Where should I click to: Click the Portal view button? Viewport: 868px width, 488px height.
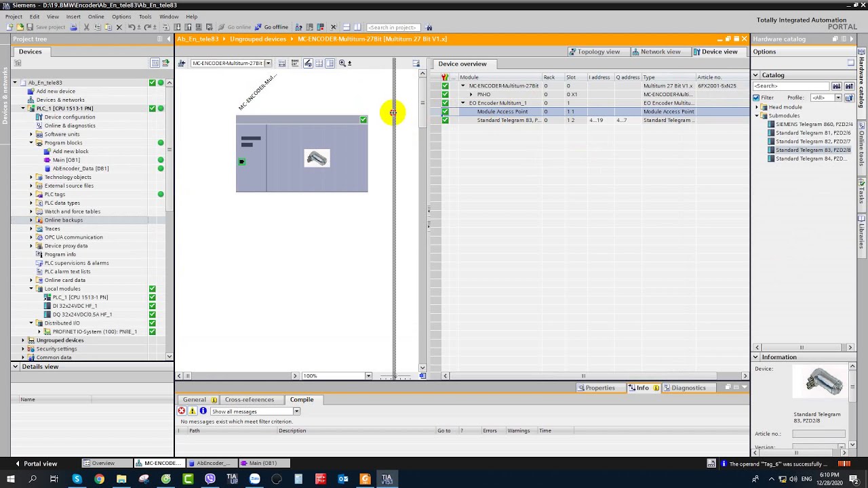(36, 464)
